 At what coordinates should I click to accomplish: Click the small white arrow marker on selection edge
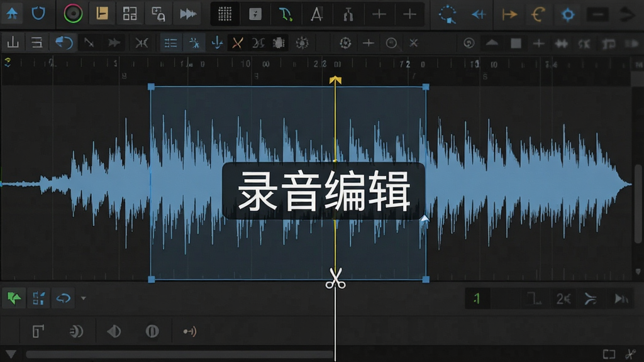(425, 219)
